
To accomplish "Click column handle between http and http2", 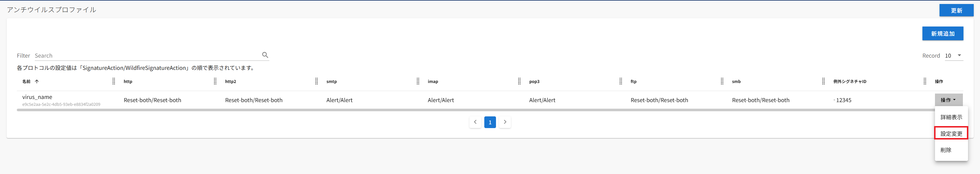I will tap(215, 81).
